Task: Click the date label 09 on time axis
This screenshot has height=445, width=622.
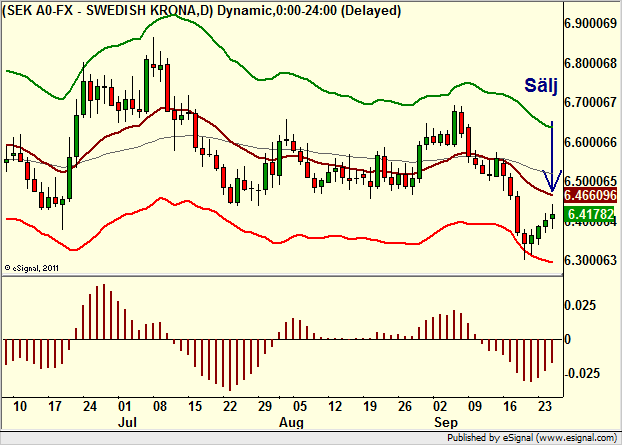Action: pyautogui.click(x=474, y=407)
